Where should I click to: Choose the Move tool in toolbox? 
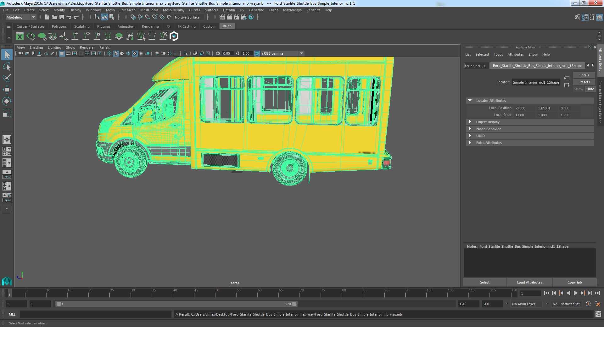point(7,90)
